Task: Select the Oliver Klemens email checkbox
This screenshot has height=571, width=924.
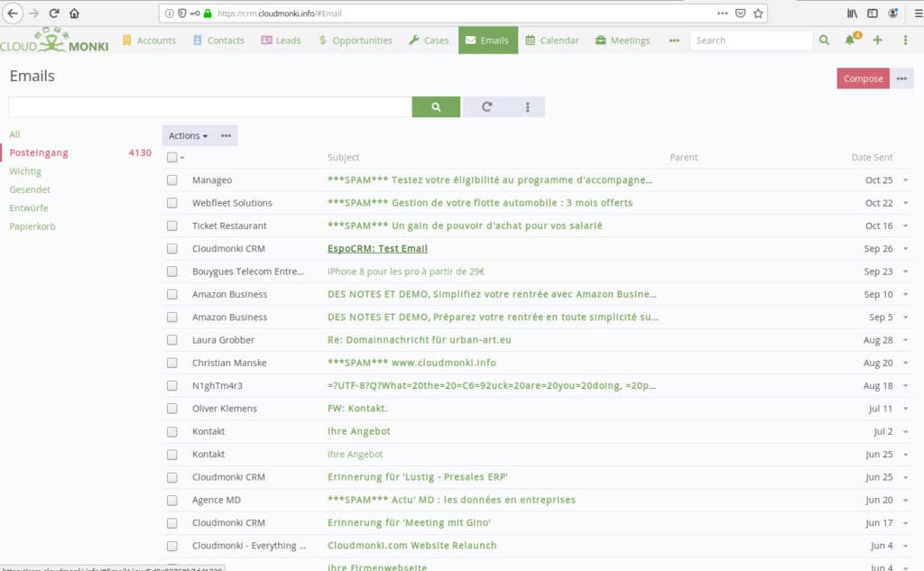Action: click(x=172, y=409)
